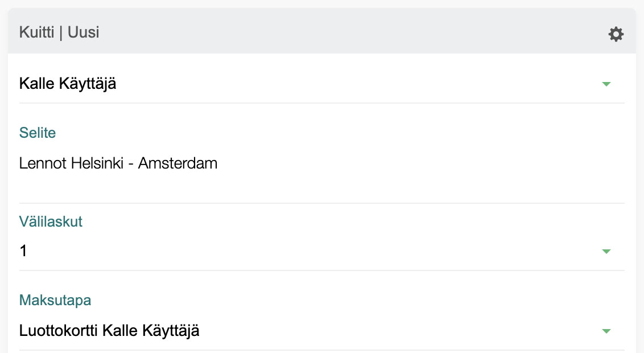Click the word 'Uusi' in the header
This screenshot has height=353, width=644.
click(84, 32)
